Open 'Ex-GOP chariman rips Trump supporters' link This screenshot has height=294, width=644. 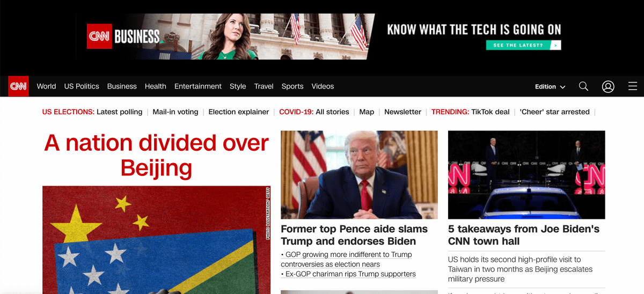pos(348,274)
